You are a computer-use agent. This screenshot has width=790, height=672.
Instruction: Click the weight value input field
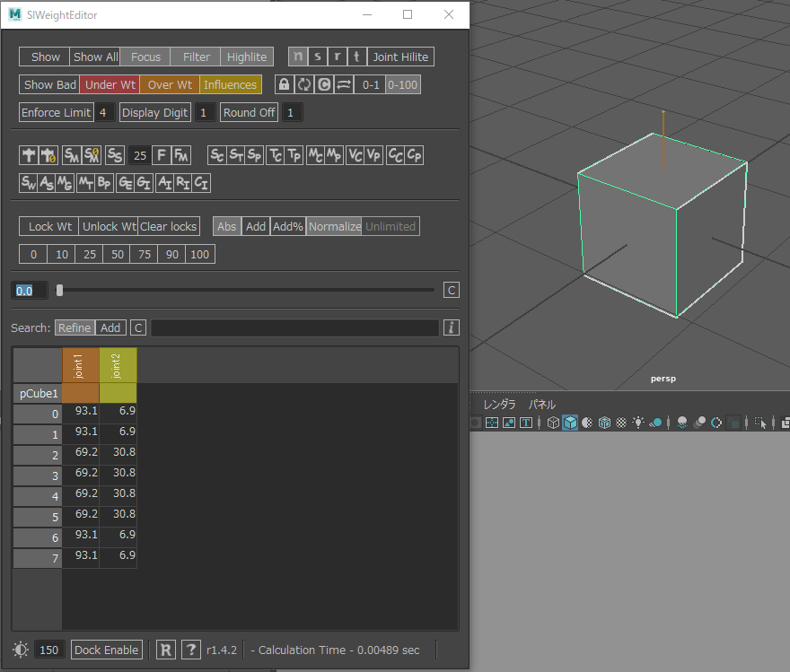click(30, 291)
